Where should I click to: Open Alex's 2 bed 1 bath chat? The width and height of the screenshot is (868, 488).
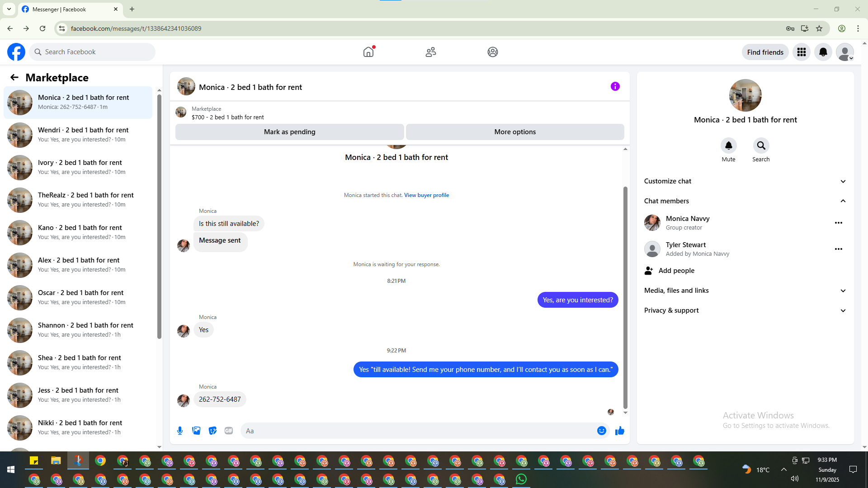(78, 265)
